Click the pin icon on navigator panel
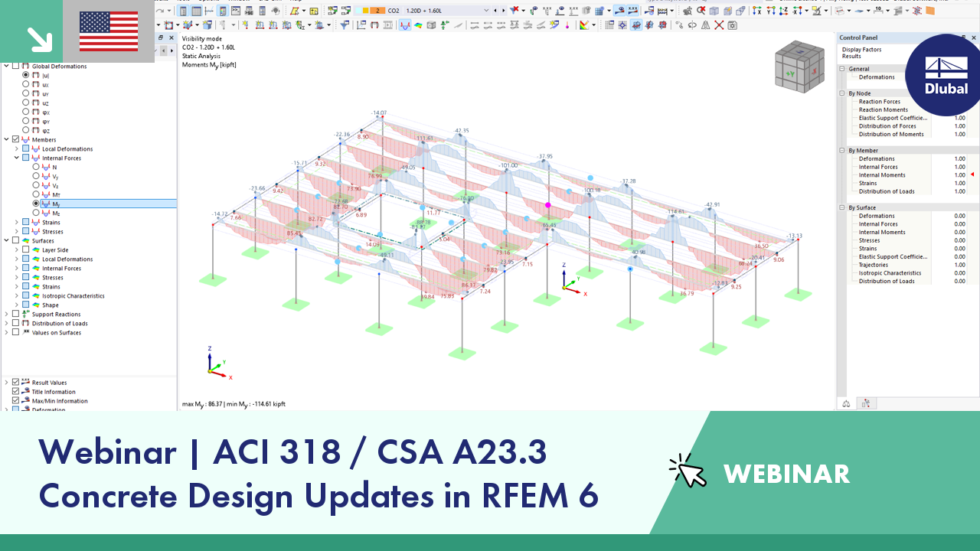The height and width of the screenshot is (551, 980). tap(161, 37)
